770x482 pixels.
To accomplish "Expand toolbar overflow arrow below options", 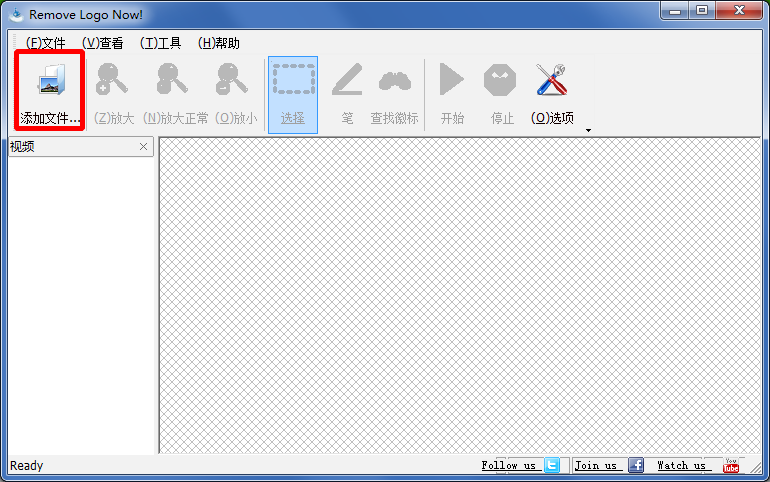I will pos(588,130).
